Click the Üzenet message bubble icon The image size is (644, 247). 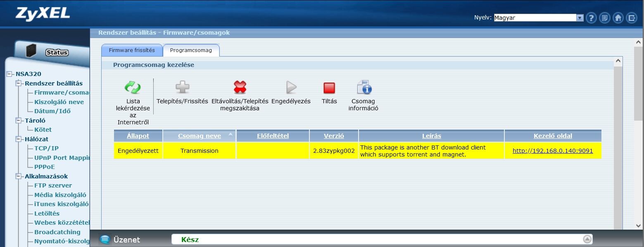point(105,240)
